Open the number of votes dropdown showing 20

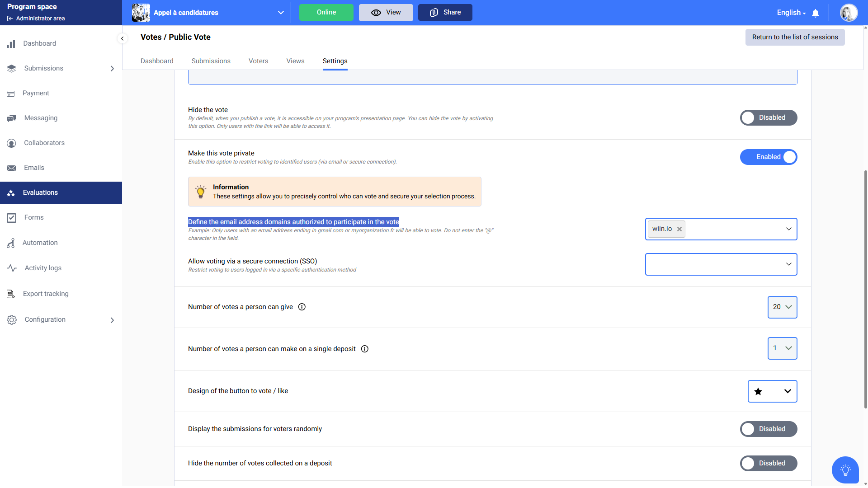tap(782, 307)
